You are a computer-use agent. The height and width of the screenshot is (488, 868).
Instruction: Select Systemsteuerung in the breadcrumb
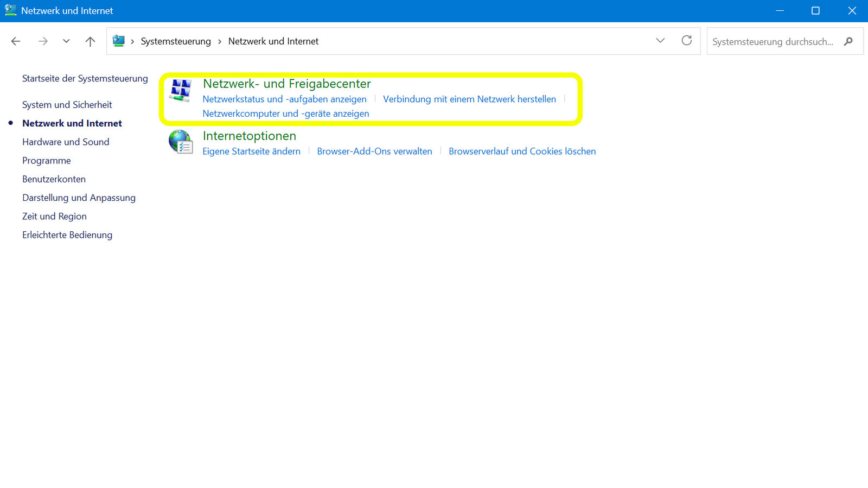(176, 41)
